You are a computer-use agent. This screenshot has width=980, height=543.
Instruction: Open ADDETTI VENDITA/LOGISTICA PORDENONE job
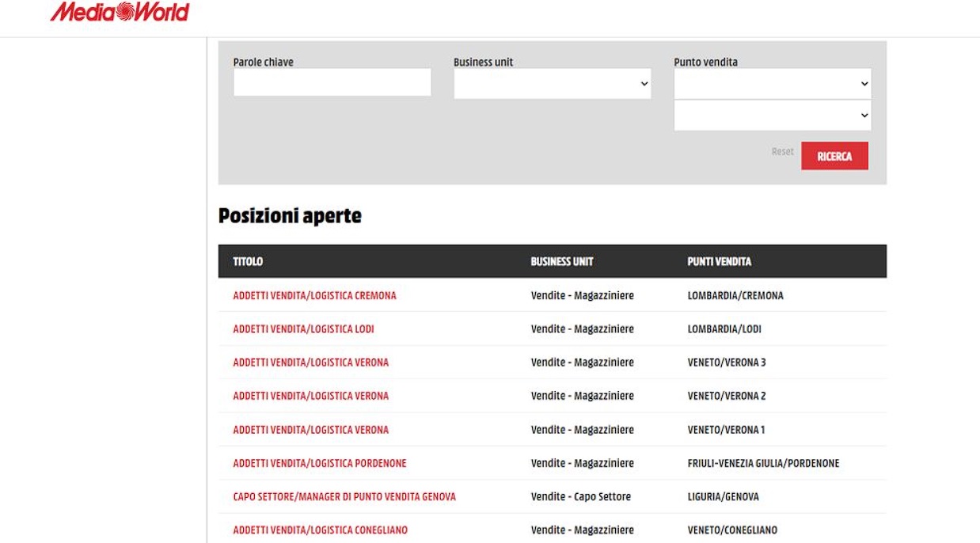click(320, 463)
